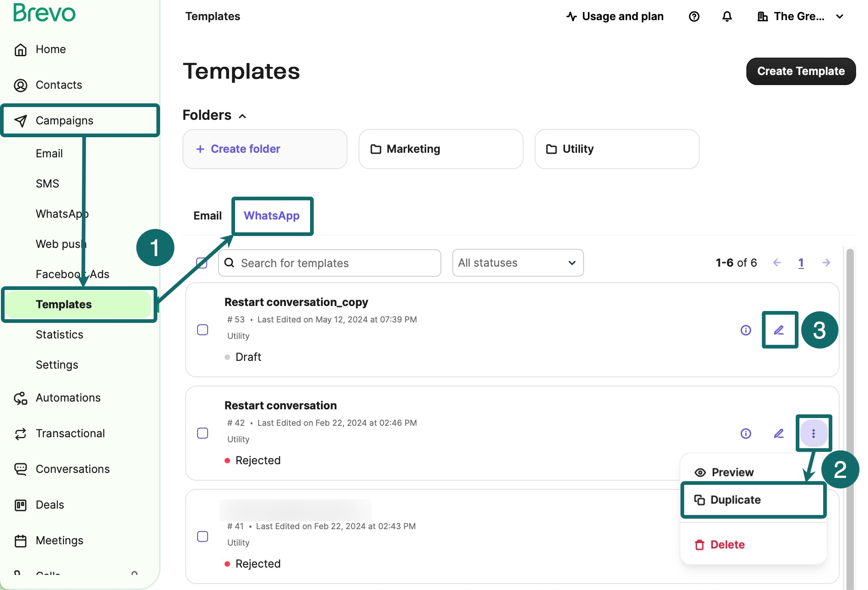868x590 pixels.
Task: Expand the account menu chevron
Action: coord(840,16)
